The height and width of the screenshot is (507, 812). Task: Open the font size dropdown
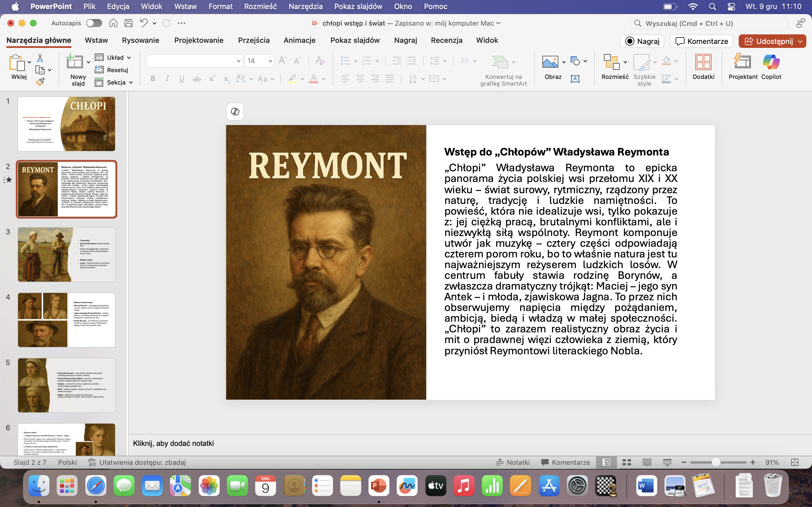tap(270, 61)
